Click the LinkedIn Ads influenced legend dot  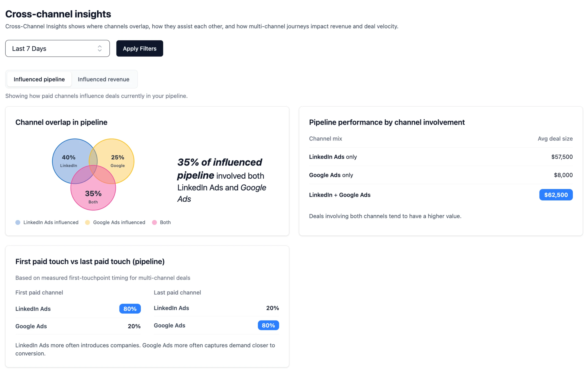18,222
